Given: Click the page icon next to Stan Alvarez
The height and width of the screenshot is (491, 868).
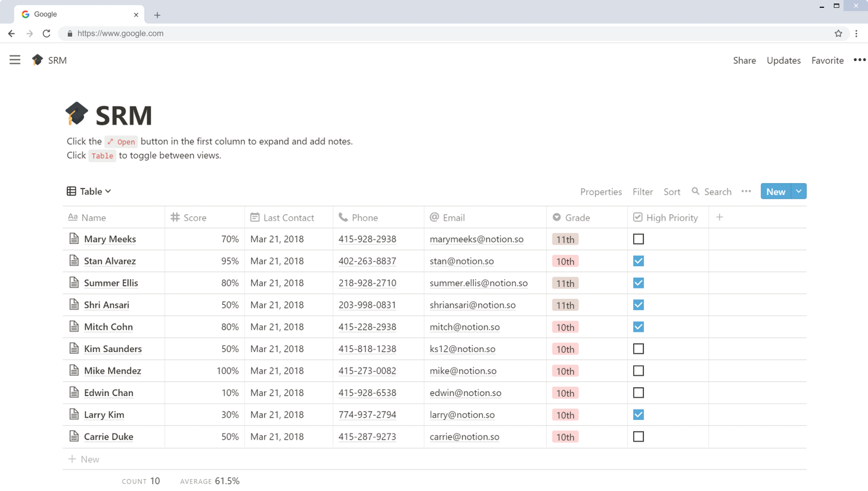Looking at the screenshot, I should click(x=74, y=261).
